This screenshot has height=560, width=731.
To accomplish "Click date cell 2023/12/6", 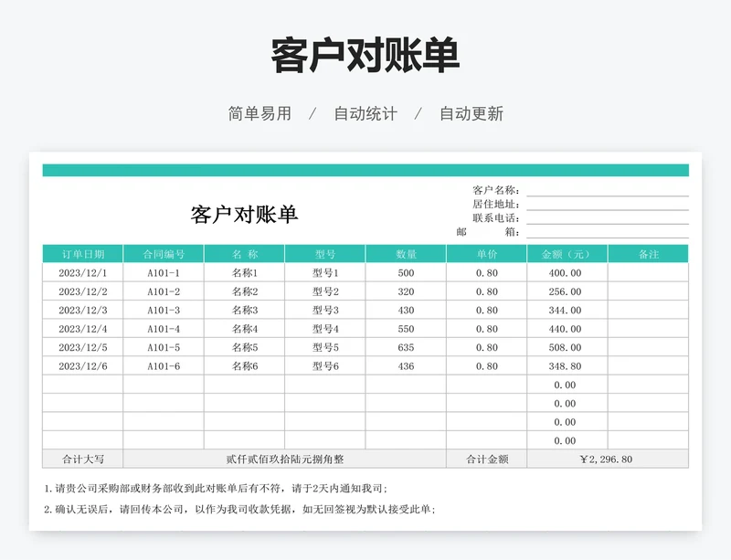I will (x=82, y=366).
